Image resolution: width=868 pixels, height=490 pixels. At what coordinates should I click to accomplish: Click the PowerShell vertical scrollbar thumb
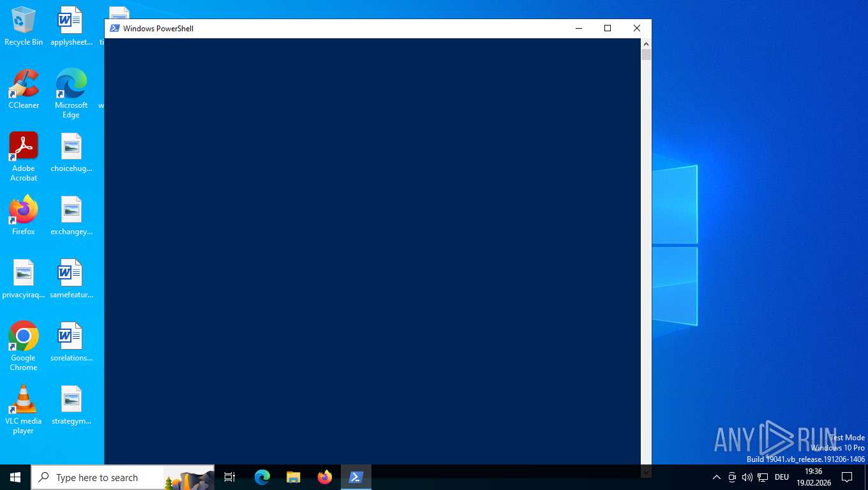pyautogui.click(x=646, y=55)
